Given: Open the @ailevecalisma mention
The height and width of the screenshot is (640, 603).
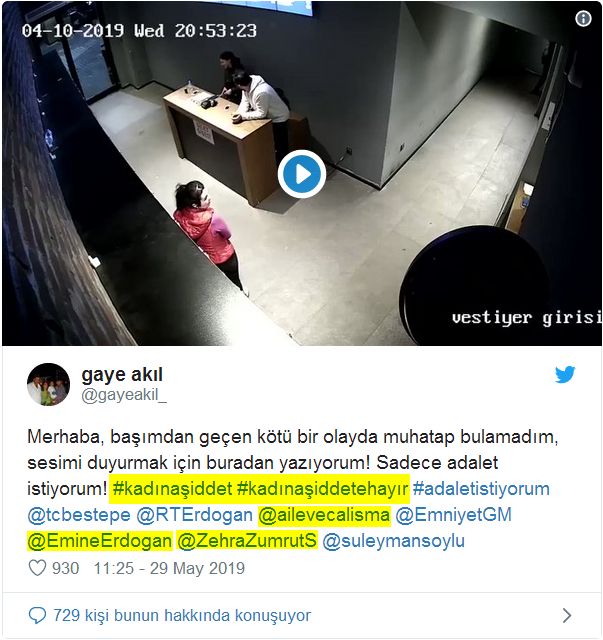Looking at the screenshot, I should pos(324,515).
